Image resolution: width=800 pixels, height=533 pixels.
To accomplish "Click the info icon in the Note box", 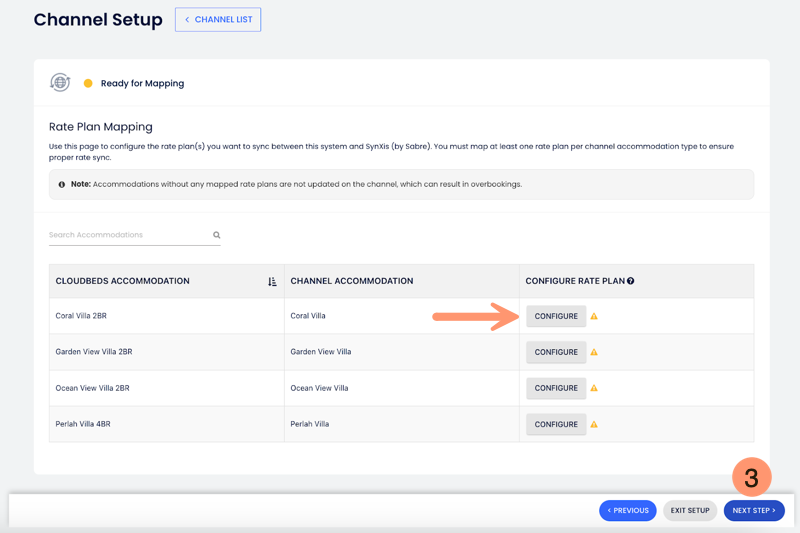I will (62, 184).
